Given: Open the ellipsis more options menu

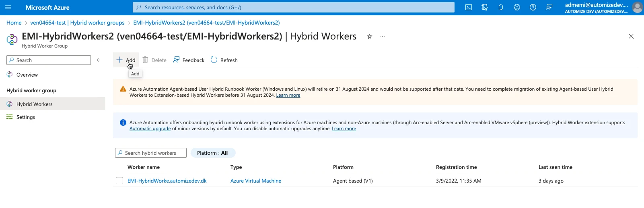Looking at the screenshot, I should pyautogui.click(x=383, y=37).
